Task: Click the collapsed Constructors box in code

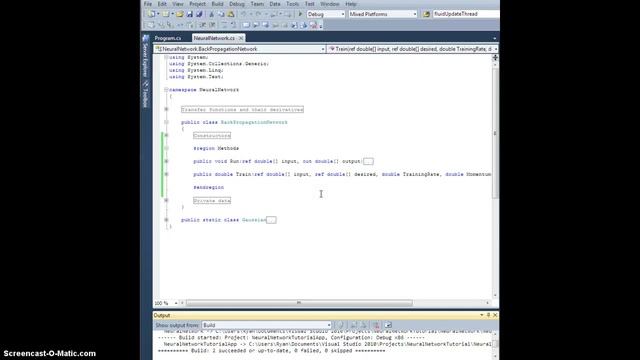Action: [212, 136]
